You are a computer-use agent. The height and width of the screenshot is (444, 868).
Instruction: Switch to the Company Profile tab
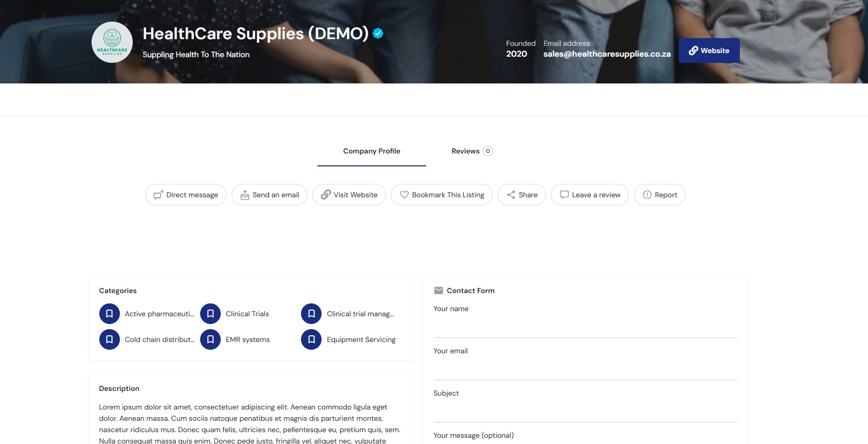point(371,151)
